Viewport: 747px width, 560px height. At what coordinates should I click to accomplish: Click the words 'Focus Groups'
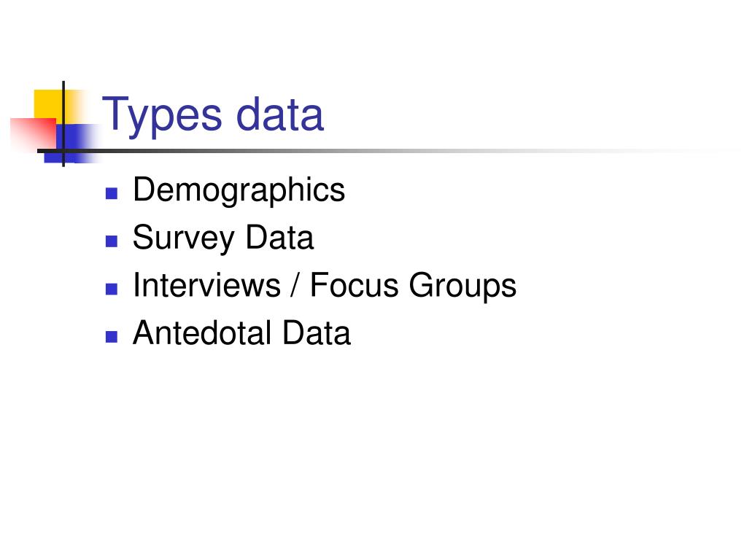(x=413, y=286)
